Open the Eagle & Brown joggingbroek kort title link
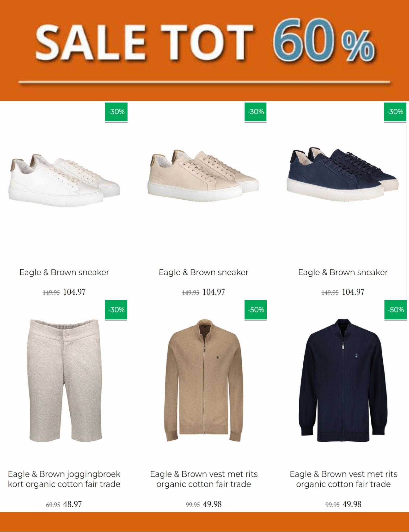 click(64, 479)
